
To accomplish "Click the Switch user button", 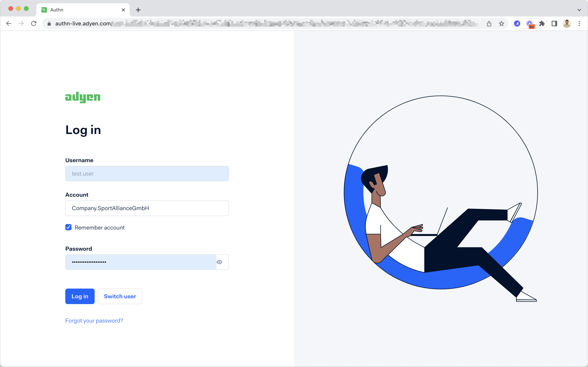I will (120, 296).
